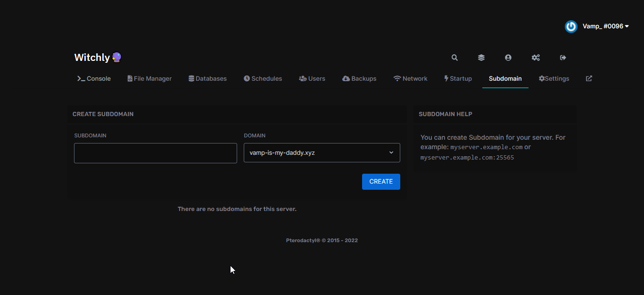644x295 pixels.
Task: Click the logout icon at top right
Action: [563, 57]
